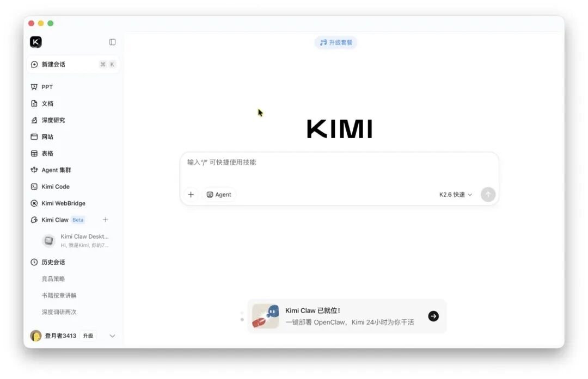Open history chat 深度调研两次
The height and width of the screenshot is (379, 588).
coord(59,312)
